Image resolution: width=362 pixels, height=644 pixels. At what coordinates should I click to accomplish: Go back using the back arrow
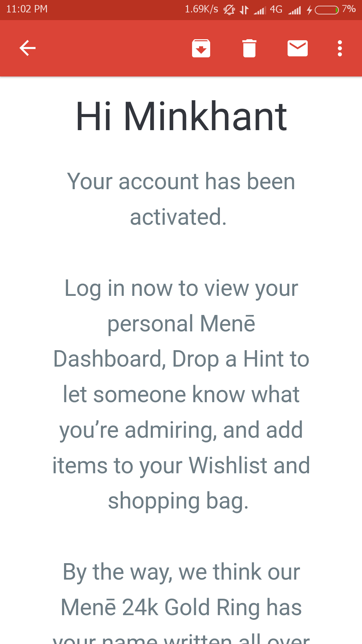click(27, 48)
